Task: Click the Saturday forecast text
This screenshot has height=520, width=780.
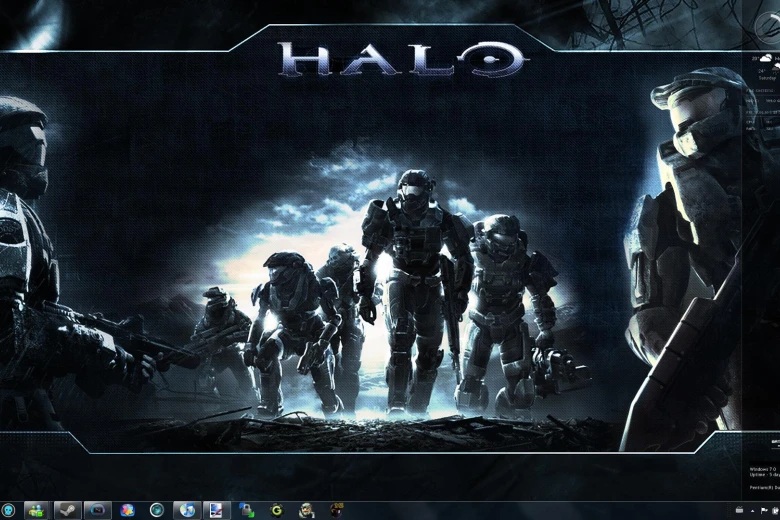Action: pos(767,78)
